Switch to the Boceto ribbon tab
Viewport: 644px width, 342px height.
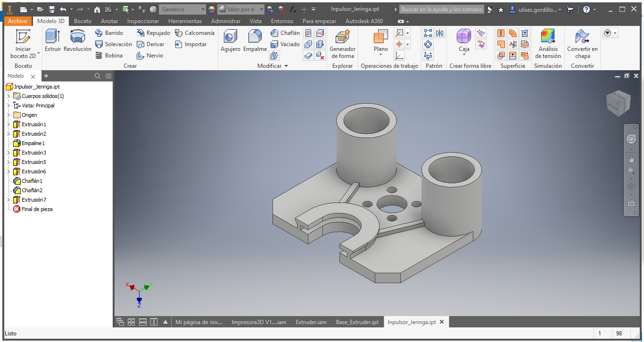[83, 21]
